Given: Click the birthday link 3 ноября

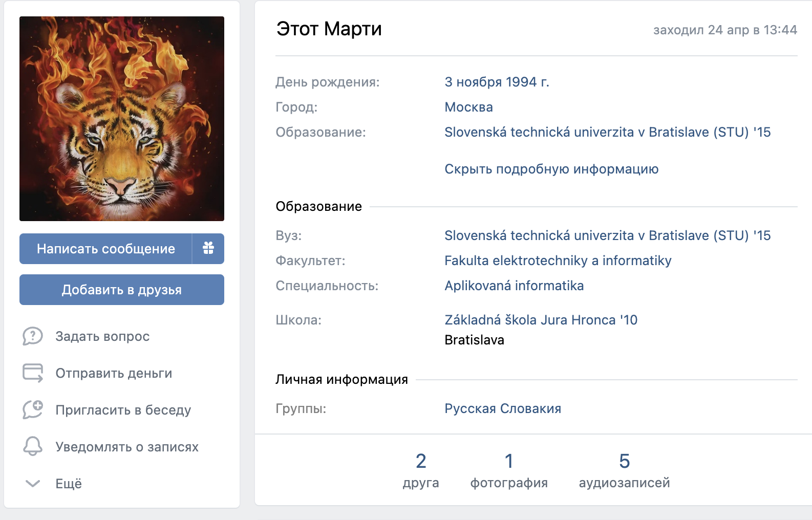Looking at the screenshot, I should coord(473,82).
